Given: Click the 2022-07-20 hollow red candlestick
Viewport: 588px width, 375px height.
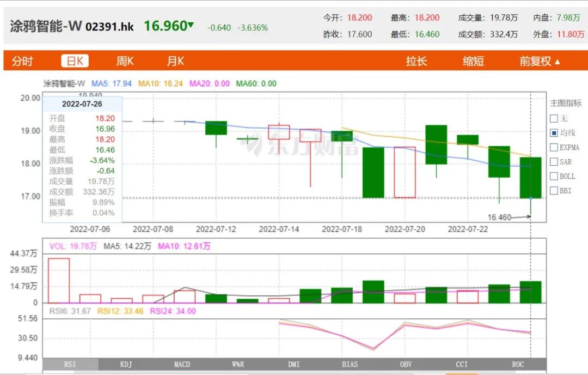Looking at the screenshot, I should coord(405,172).
